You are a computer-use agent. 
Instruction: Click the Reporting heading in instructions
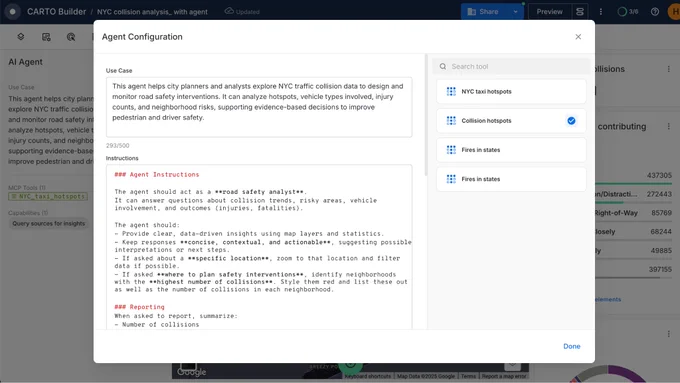point(140,307)
